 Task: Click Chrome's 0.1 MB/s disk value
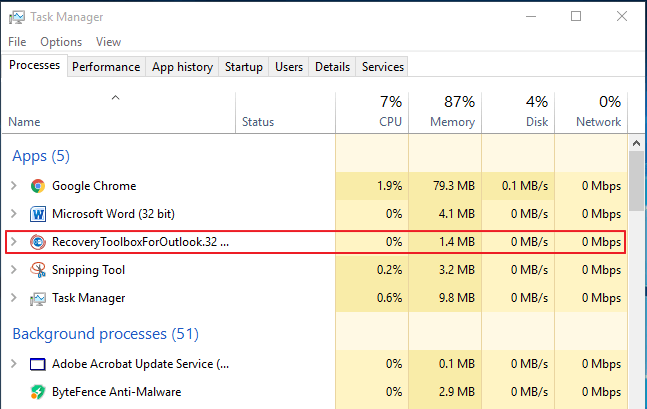525,186
